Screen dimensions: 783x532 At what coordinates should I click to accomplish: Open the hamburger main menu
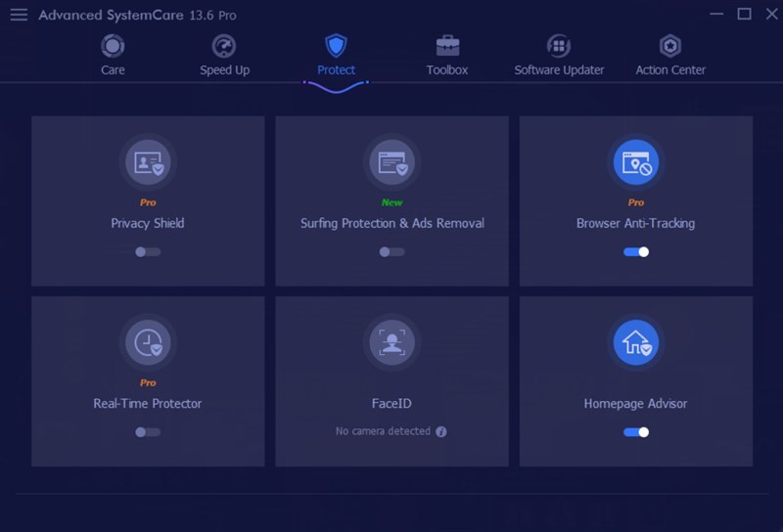coord(19,15)
